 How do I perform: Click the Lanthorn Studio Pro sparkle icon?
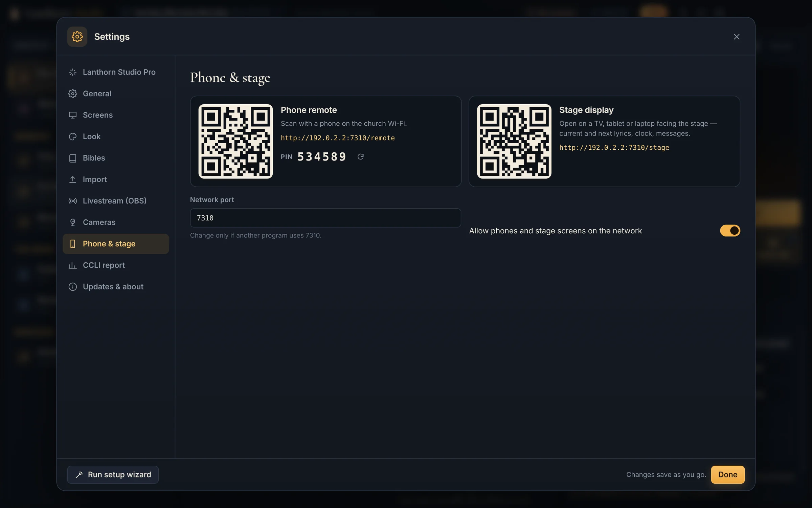pyautogui.click(x=73, y=72)
